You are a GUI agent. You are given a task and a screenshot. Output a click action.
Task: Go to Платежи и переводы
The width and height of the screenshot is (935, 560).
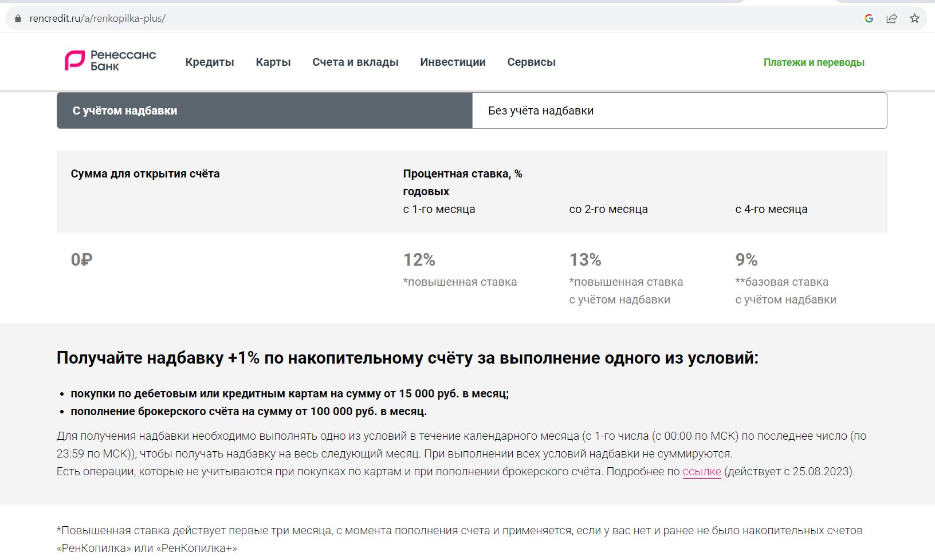(x=814, y=62)
